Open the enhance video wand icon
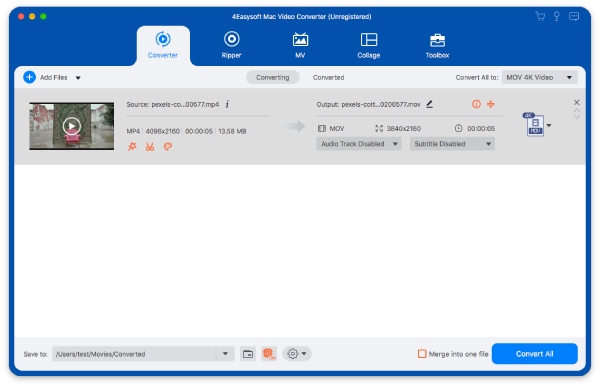The height and width of the screenshot is (387, 600). (132, 146)
